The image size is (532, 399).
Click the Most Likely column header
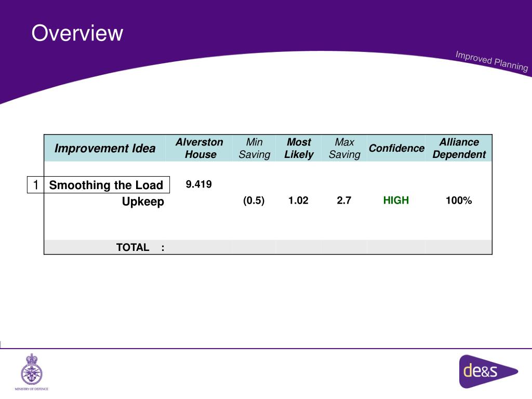[299, 148]
